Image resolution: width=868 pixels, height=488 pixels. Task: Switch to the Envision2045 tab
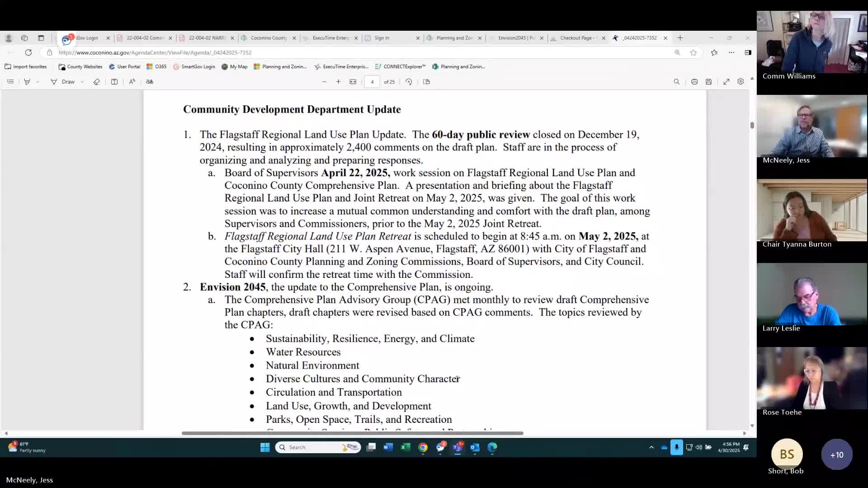pyautogui.click(x=516, y=38)
